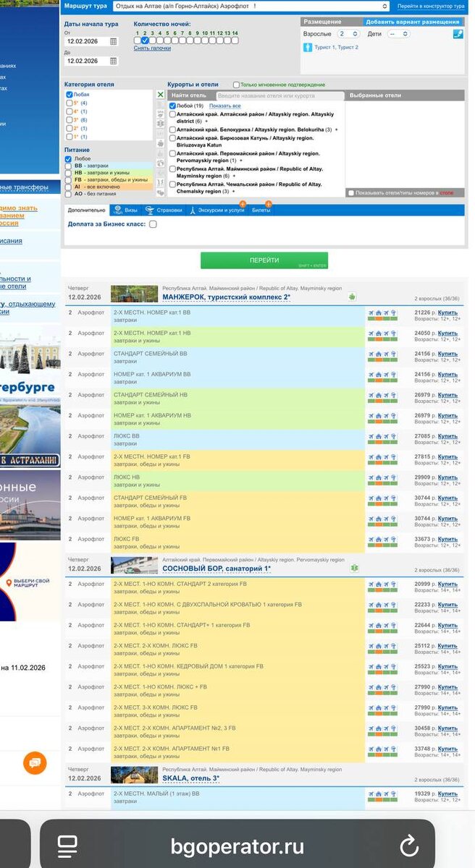Viewport: 475px width, 868px height.
Task: Open Экскурсии и услуги tab
Action: tap(217, 210)
